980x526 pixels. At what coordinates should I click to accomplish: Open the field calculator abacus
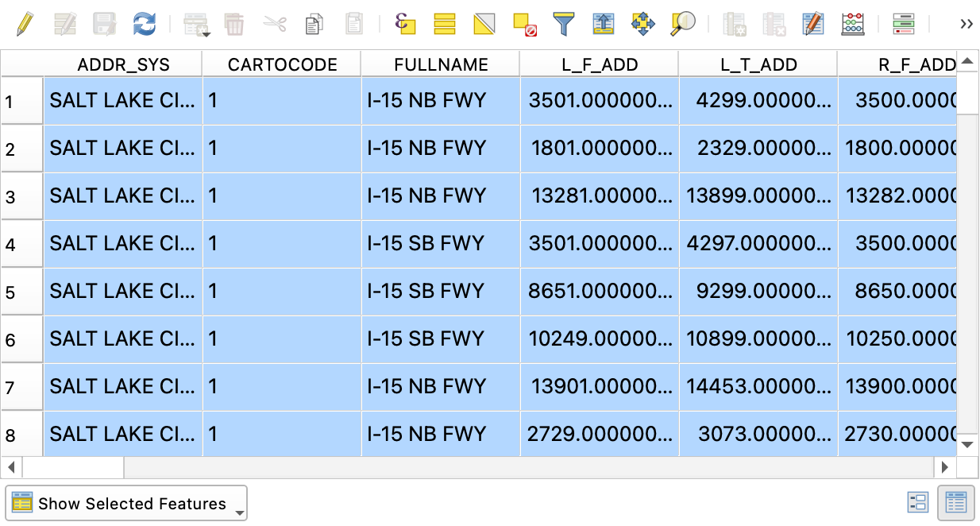pos(853,24)
